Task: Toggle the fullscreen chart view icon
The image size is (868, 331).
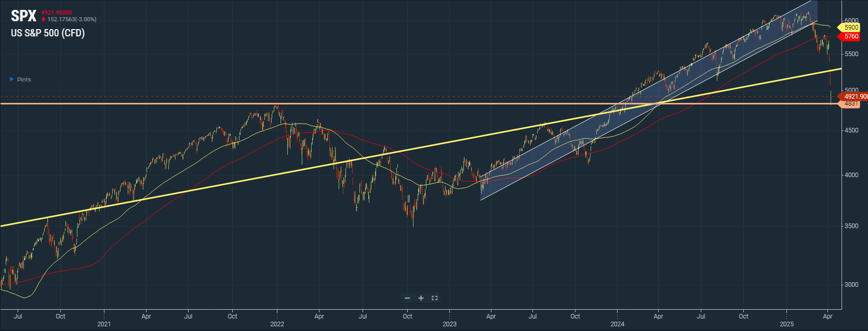Action: coord(435,298)
